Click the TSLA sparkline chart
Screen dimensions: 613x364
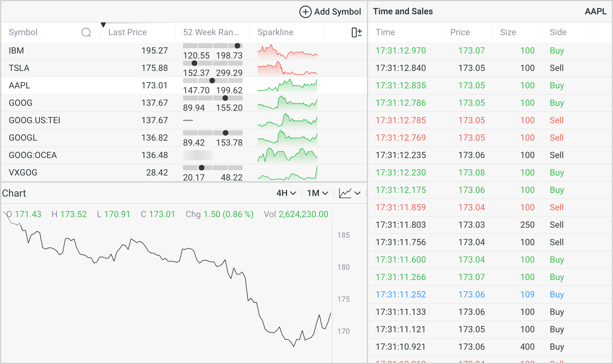tap(288, 68)
